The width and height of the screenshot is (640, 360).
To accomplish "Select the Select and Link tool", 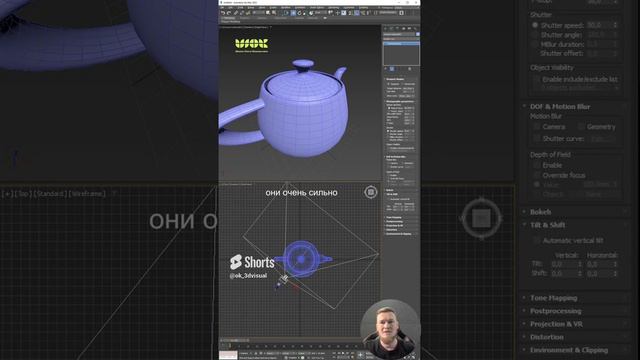I will 236,13.
